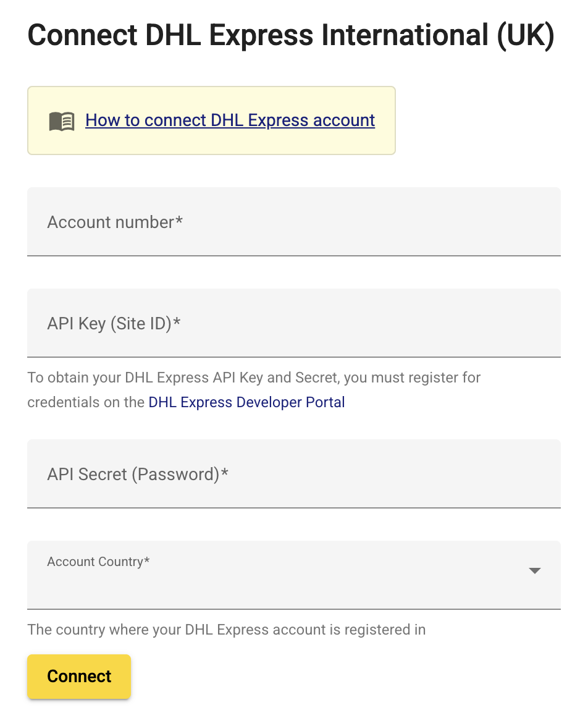Click the Connect DHL Express International (UK) heading
588x718 pixels.
pyautogui.click(x=291, y=35)
